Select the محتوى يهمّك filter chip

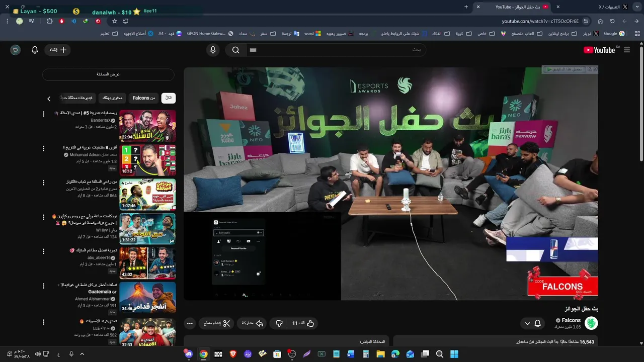112,98
